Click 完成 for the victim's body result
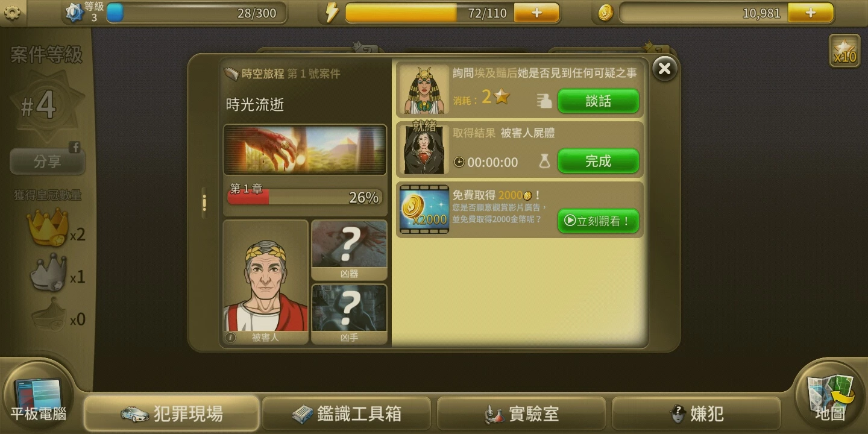Image resolution: width=868 pixels, height=434 pixels. 598,161
